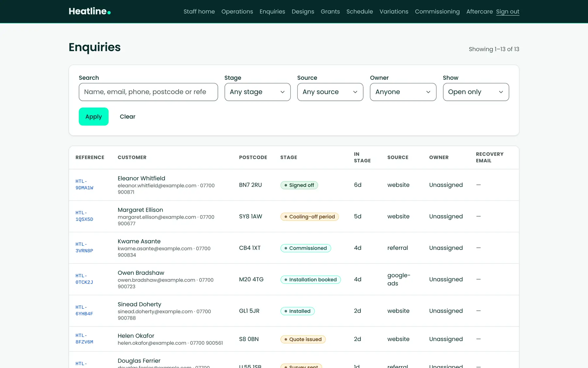Apply the enquiry filters
Viewport: 588px width, 368px height.
pyautogui.click(x=94, y=116)
